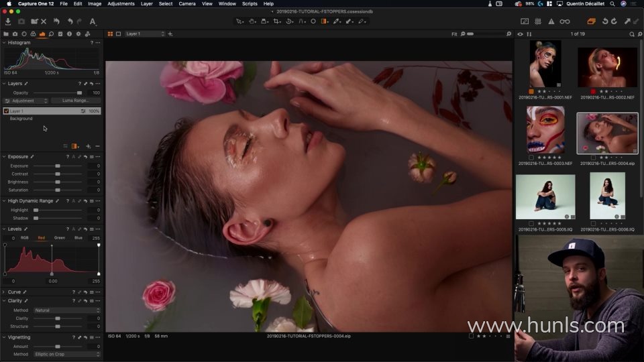Toggle viewer visibility eye icon
Screen dimensions: 644x362
(x=520, y=34)
